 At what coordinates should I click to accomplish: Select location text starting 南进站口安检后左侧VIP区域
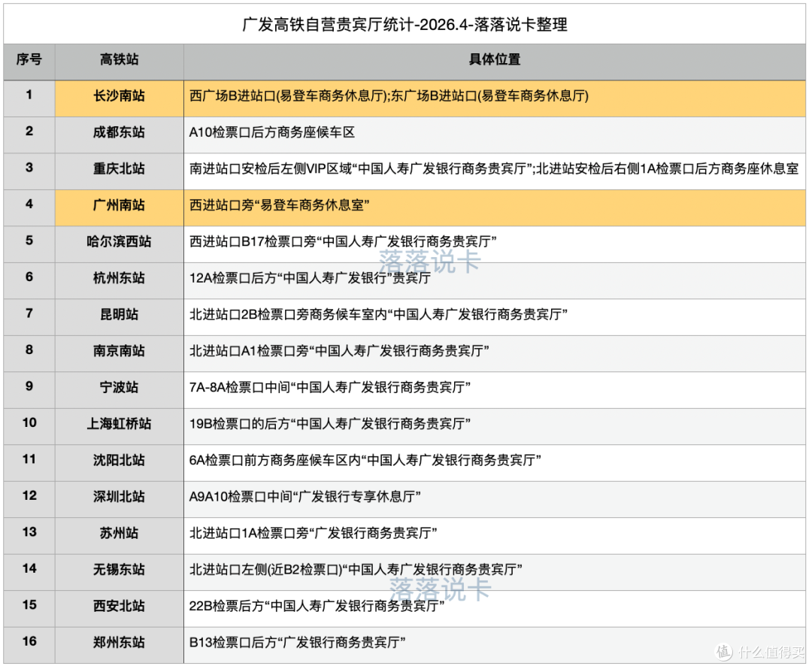[x=494, y=169]
